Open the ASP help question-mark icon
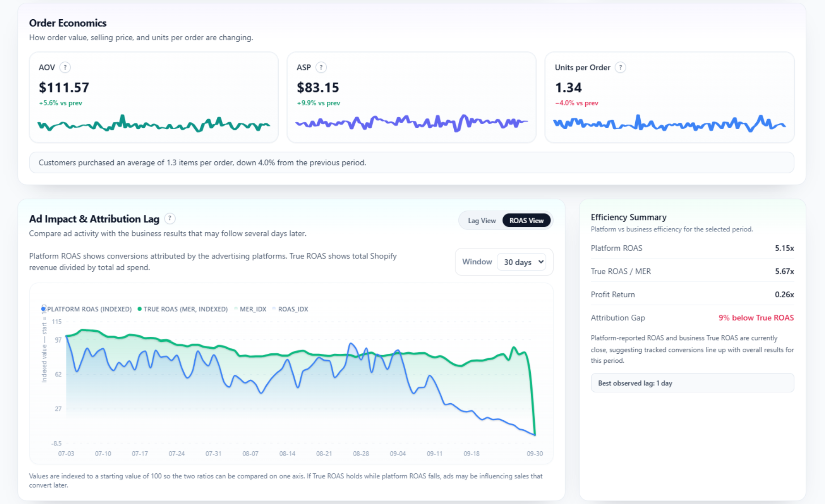Image resolution: width=825 pixels, height=504 pixels. click(x=321, y=67)
